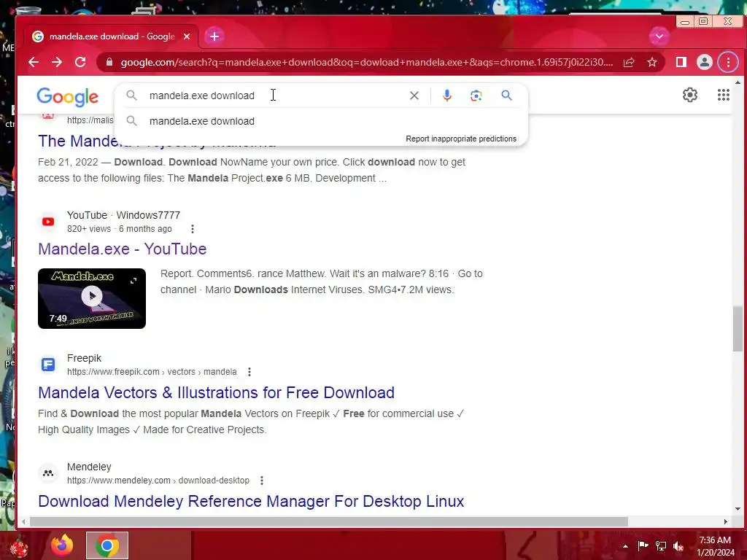Open the muted volume tray icon
This screenshot has height=560, width=747.
(678, 546)
